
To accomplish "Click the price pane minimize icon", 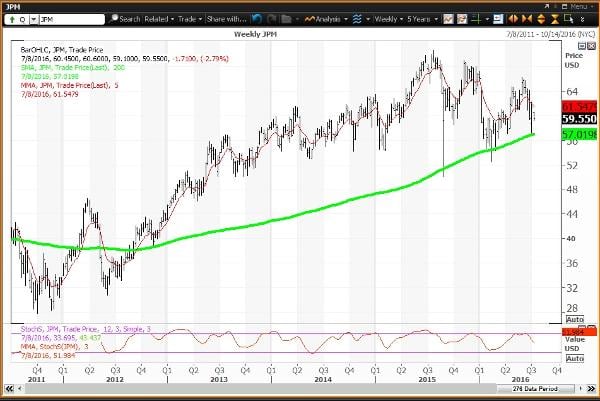I will (582, 46).
